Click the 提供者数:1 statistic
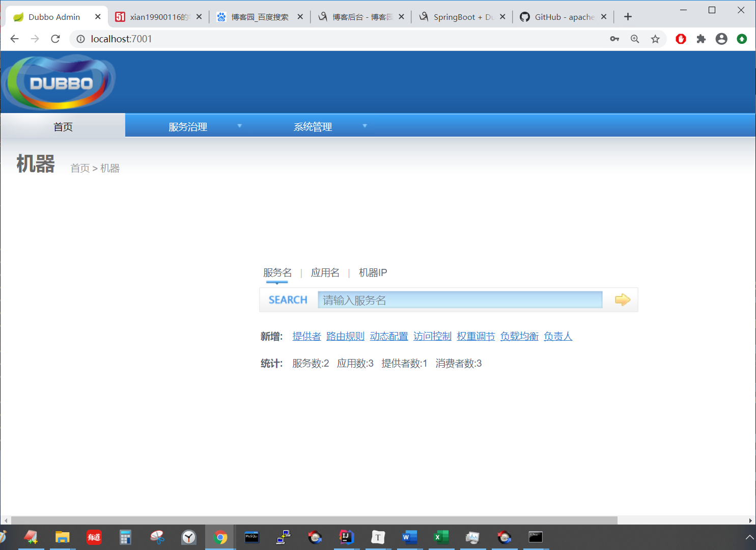 (x=404, y=364)
